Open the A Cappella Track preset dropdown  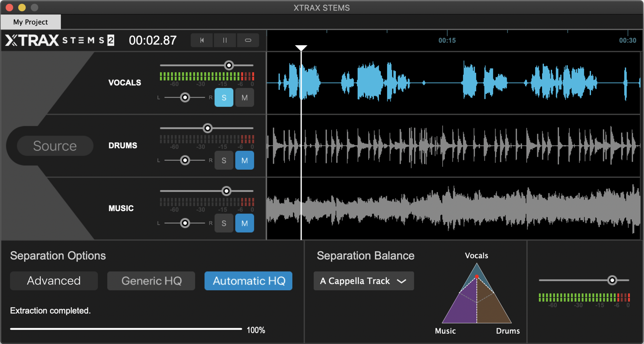click(363, 281)
